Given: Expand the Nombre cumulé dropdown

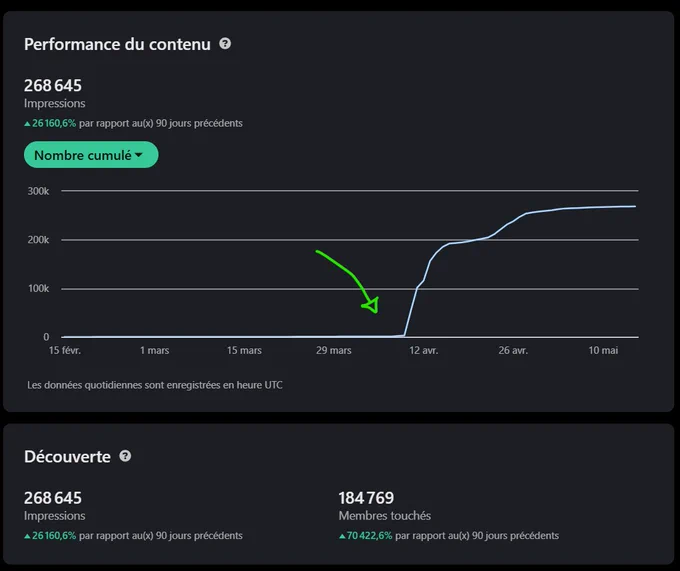Looking at the screenshot, I should tap(91, 155).
